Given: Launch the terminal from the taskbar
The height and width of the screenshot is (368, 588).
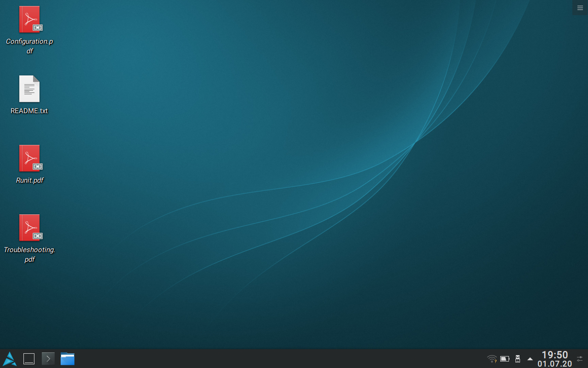Looking at the screenshot, I should pyautogui.click(x=48, y=359).
